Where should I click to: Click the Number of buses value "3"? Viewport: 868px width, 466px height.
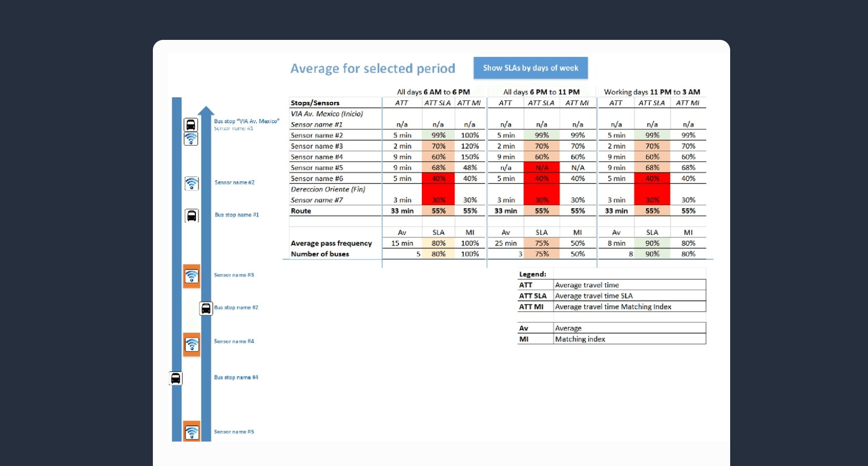coord(520,254)
